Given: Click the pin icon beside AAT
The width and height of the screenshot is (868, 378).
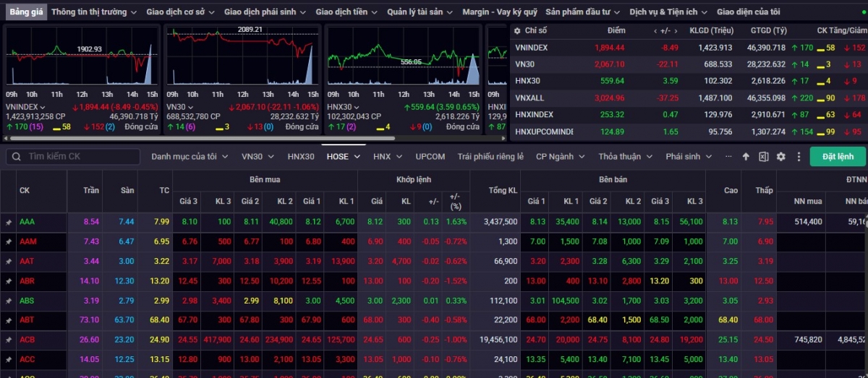Looking at the screenshot, I should [9, 261].
